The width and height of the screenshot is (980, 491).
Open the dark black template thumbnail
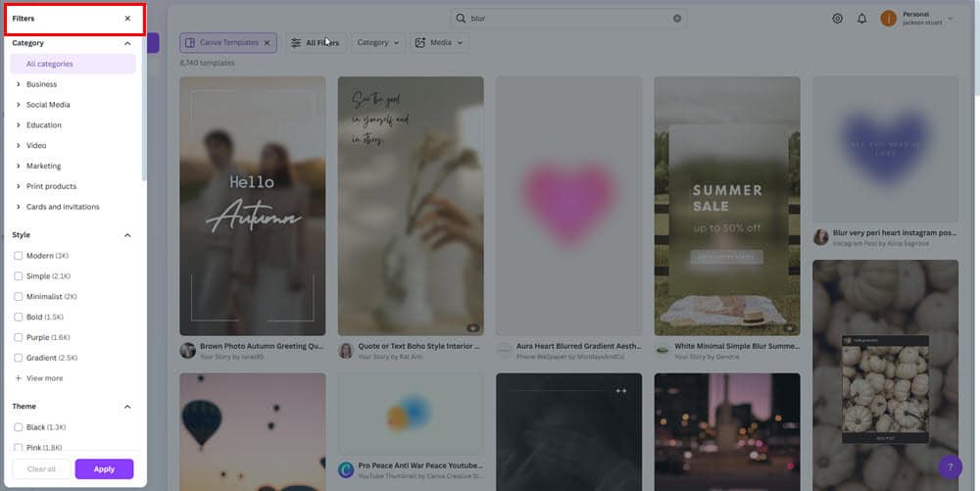point(568,431)
